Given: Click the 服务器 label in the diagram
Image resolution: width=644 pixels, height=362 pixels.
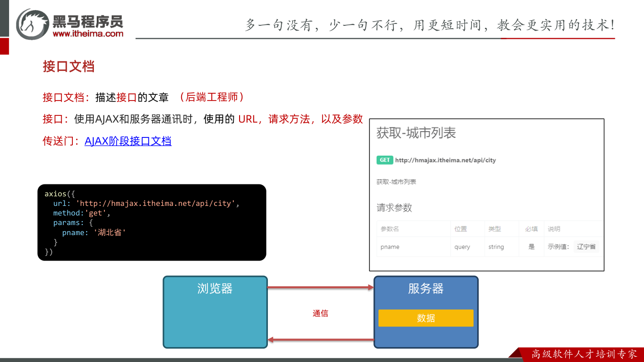Looking at the screenshot, I should (426, 289).
